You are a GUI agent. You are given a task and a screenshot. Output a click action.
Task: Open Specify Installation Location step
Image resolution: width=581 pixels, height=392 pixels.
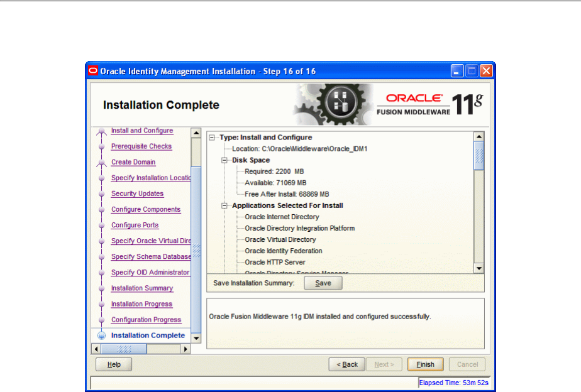(151, 178)
